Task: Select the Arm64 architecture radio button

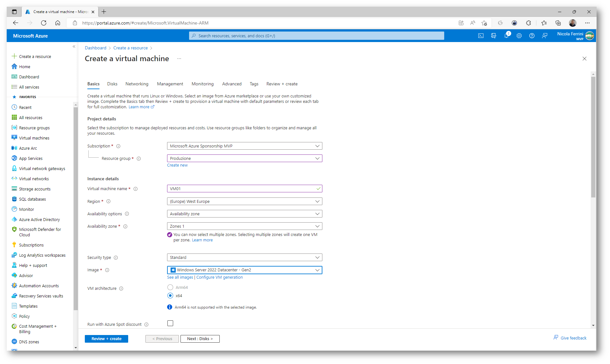Action: point(170,287)
